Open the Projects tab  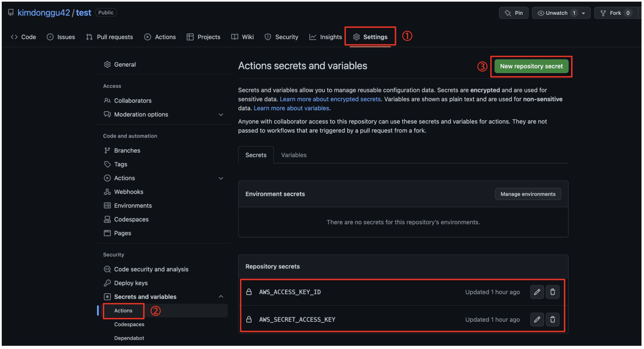(204, 37)
